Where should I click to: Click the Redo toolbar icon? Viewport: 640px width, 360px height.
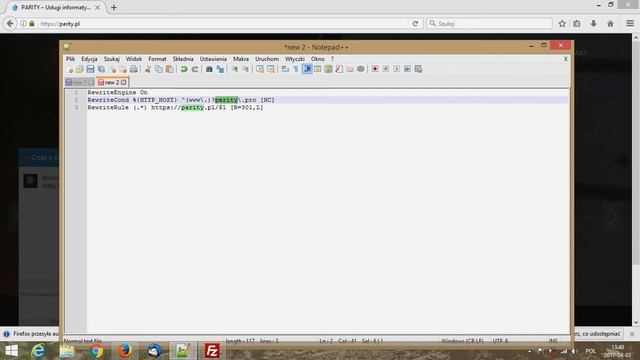click(195, 69)
